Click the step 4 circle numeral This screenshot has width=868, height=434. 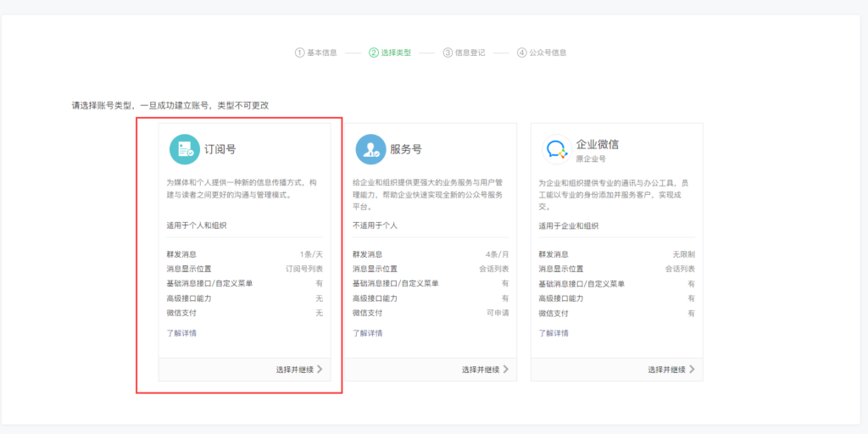[x=521, y=53]
